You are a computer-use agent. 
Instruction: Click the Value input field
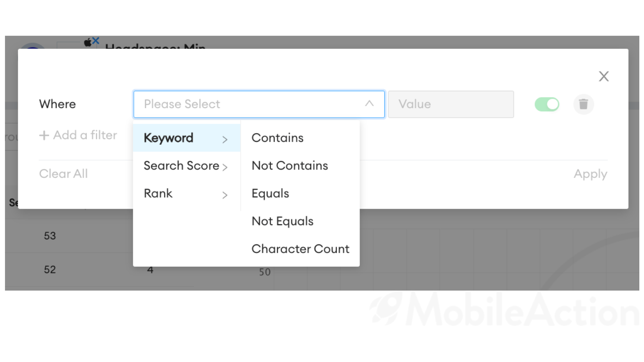[x=451, y=104]
